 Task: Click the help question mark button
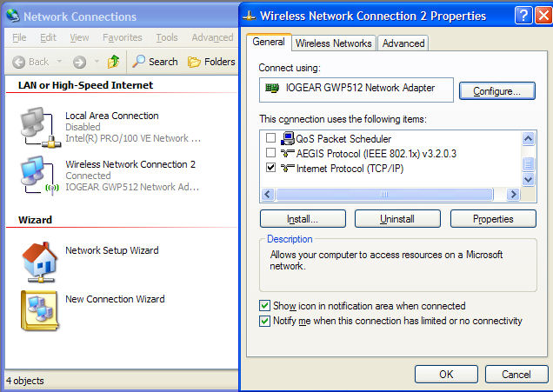[523, 16]
